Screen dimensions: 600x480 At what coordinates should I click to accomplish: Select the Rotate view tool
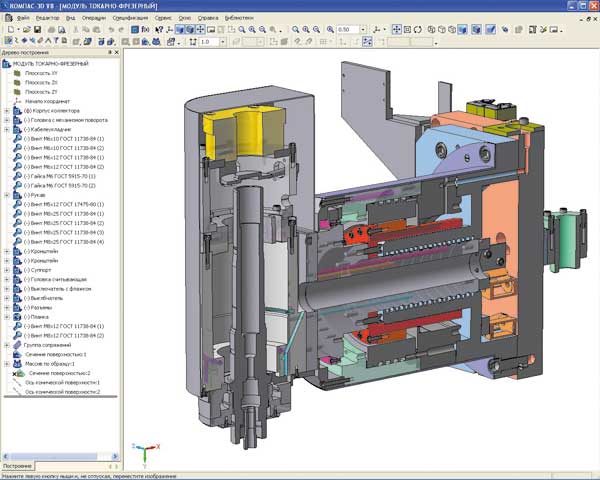tap(417, 29)
